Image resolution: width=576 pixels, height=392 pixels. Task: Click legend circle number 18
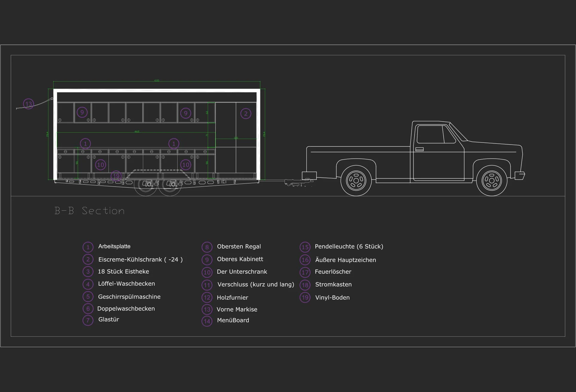pyautogui.click(x=305, y=285)
